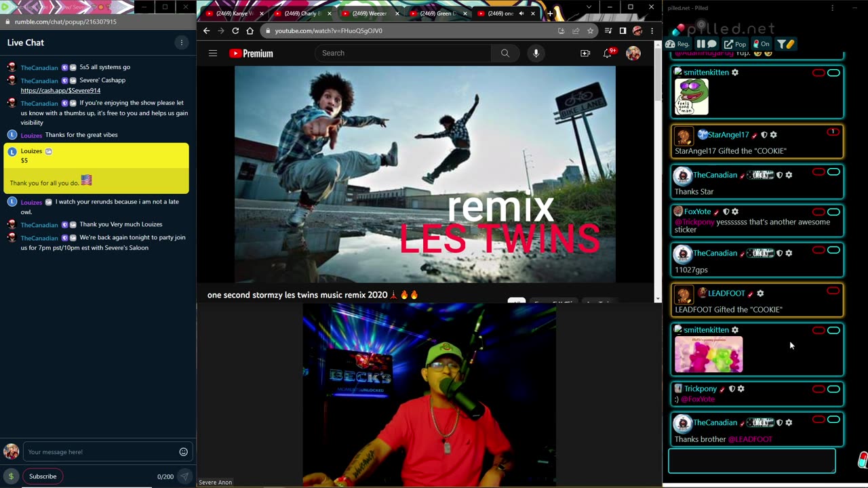Switch to the Green D YouTube tab

point(438,14)
